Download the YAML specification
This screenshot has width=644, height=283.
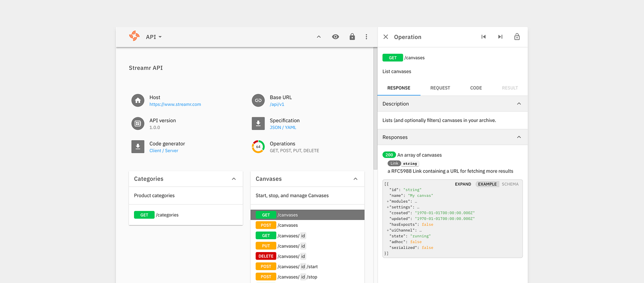tap(291, 128)
